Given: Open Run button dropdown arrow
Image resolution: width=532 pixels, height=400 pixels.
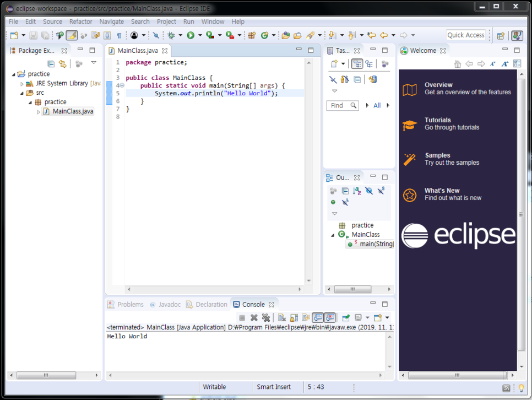Looking at the screenshot, I should point(200,35).
